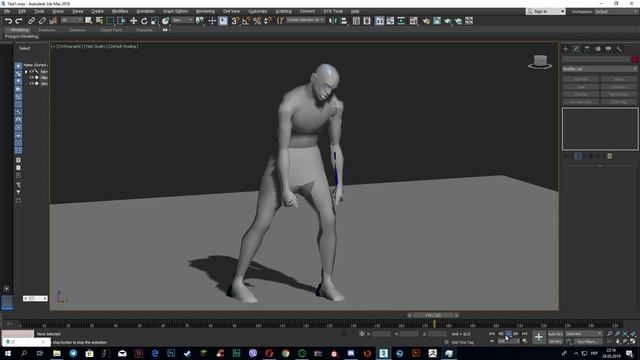This screenshot has height=360, width=640.
Task: Switch to the Motion command panel
Action: point(598,49)
